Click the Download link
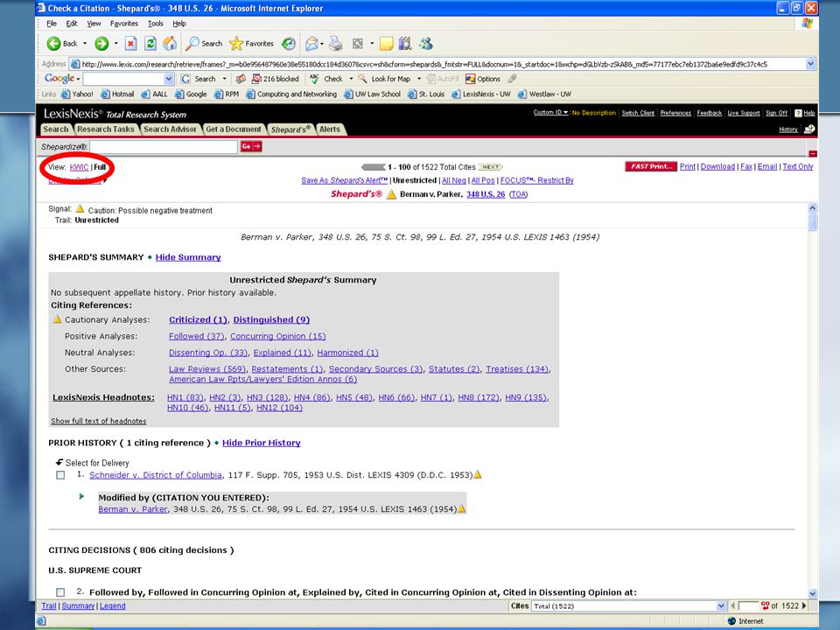The image size is (840, 630). coord(717,166)
